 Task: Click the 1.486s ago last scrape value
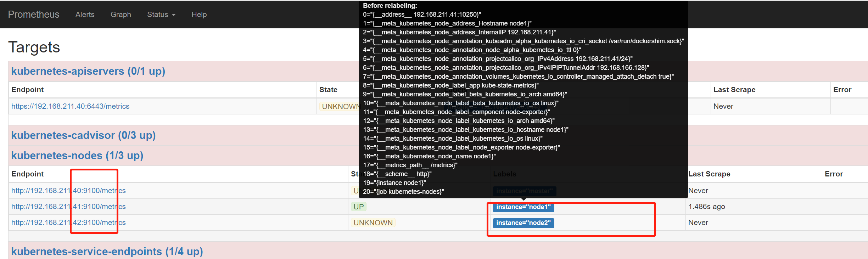(707, 207)
